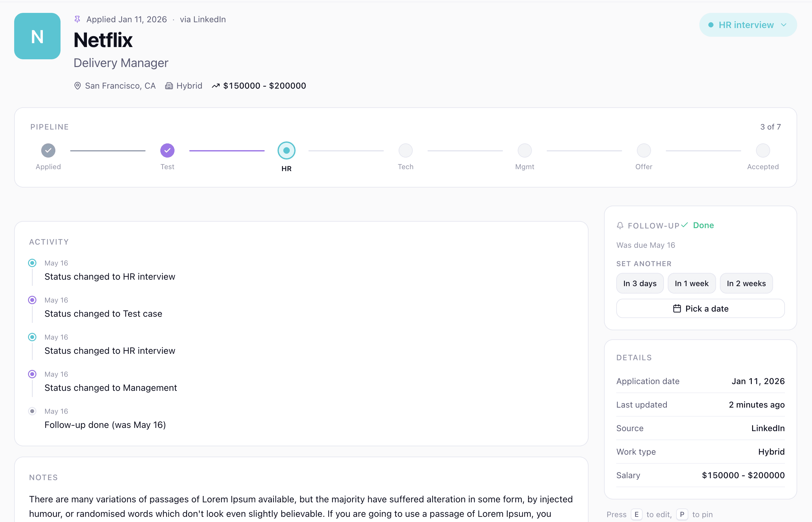
Task: Click the Application date value Jan 11, 2026
Action: click(758, 381)
